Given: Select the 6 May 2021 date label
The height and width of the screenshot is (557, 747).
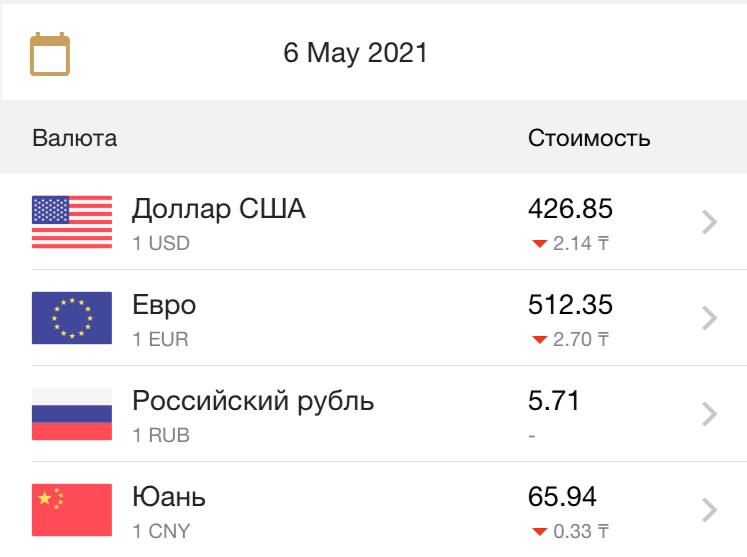Looking at the screenshot, I should [355, 53].
